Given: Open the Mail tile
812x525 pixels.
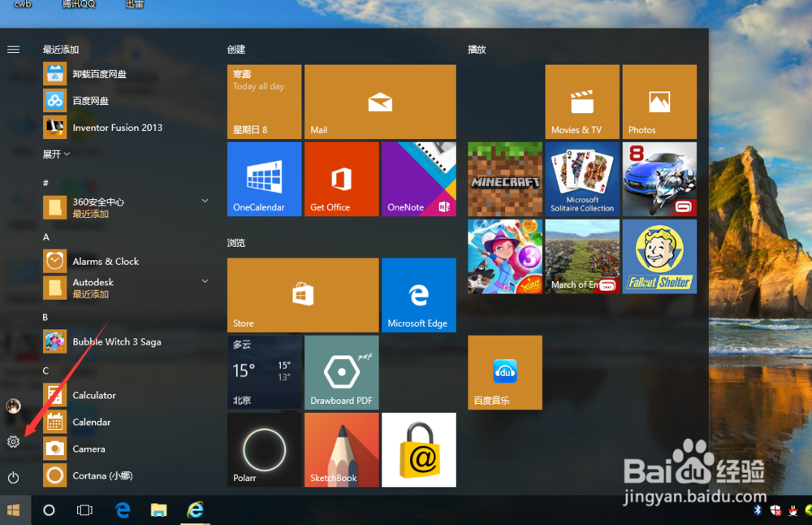Looking at the screenshot, I should [x=380, y=102].
